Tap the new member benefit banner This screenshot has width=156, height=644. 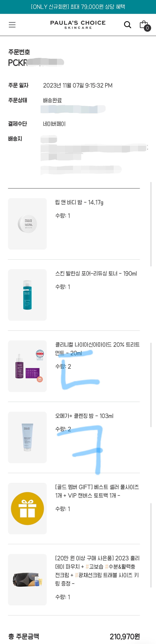pyautogui.click(x=78, y=7)
